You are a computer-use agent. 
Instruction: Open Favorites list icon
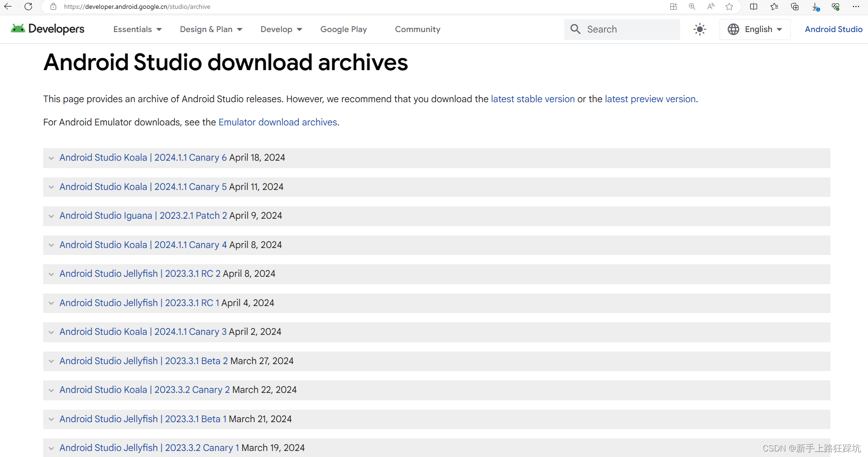(x=774, y=7)
